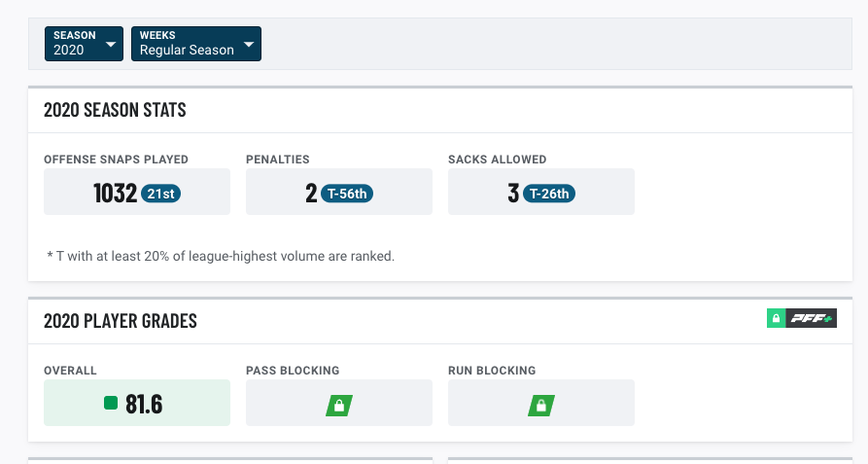
Task: Click the T-56th penalties rank badge
Action: click(347, 194)
